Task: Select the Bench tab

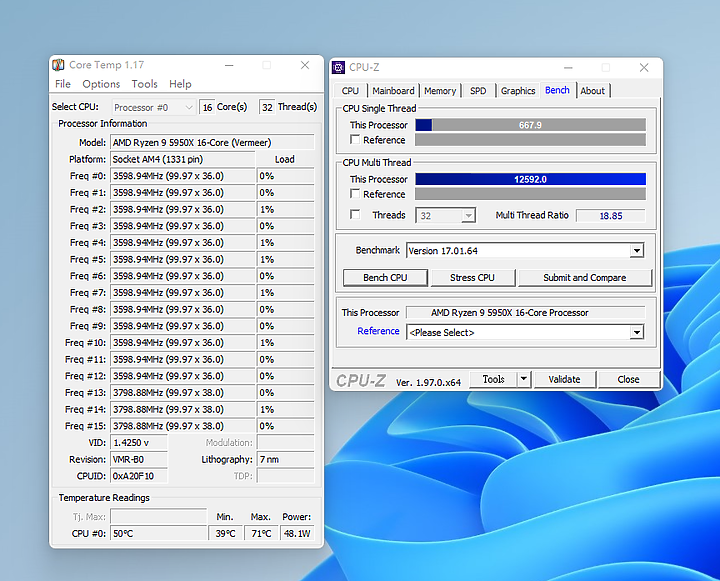Action: pyautogui.click(x=557, y=90)
